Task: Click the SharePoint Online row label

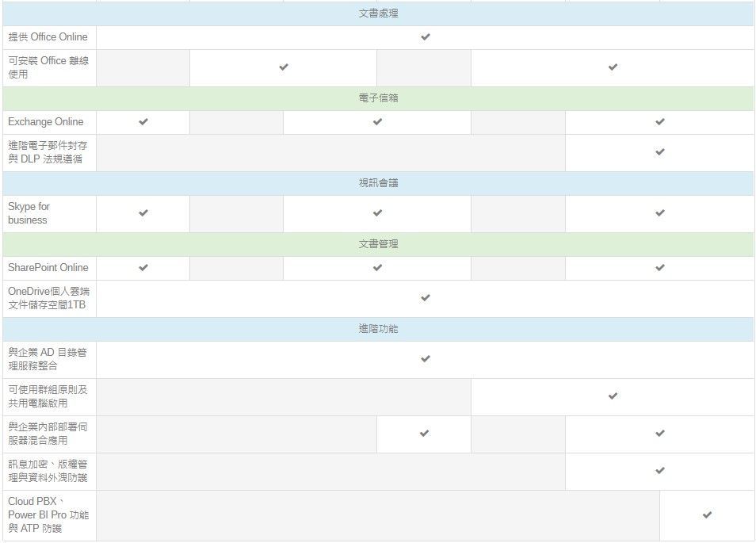Action: coord(48,268)
